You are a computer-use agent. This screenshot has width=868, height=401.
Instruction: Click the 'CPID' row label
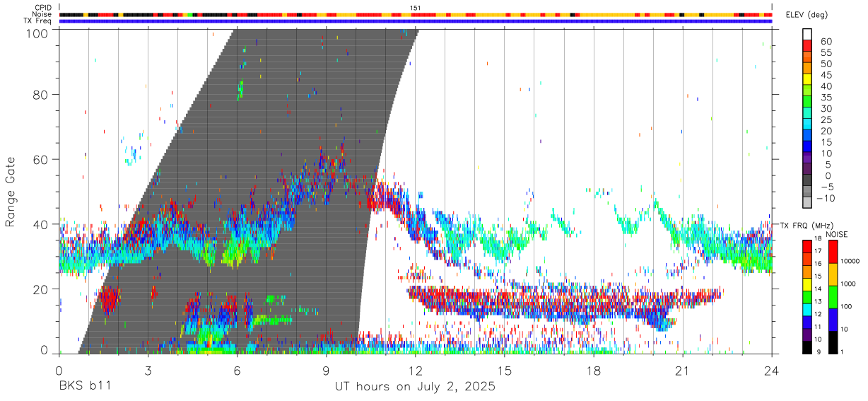pyautogui.click(x=43, y=8)
